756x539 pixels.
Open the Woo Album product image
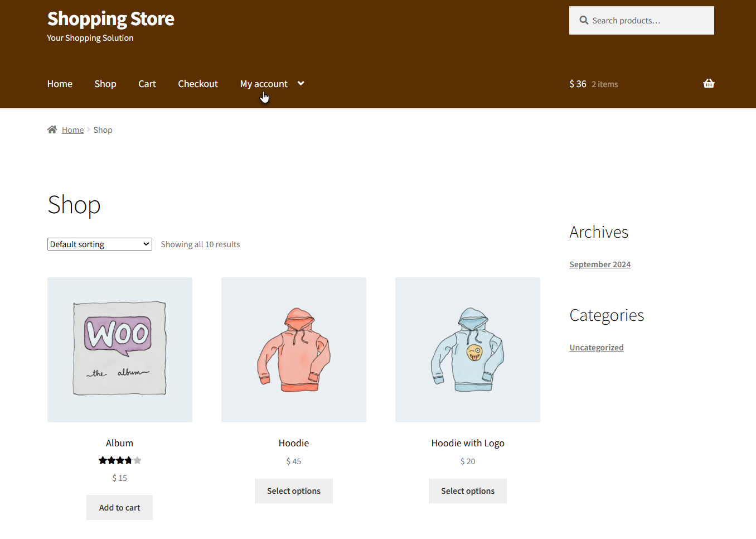(120, 350)
